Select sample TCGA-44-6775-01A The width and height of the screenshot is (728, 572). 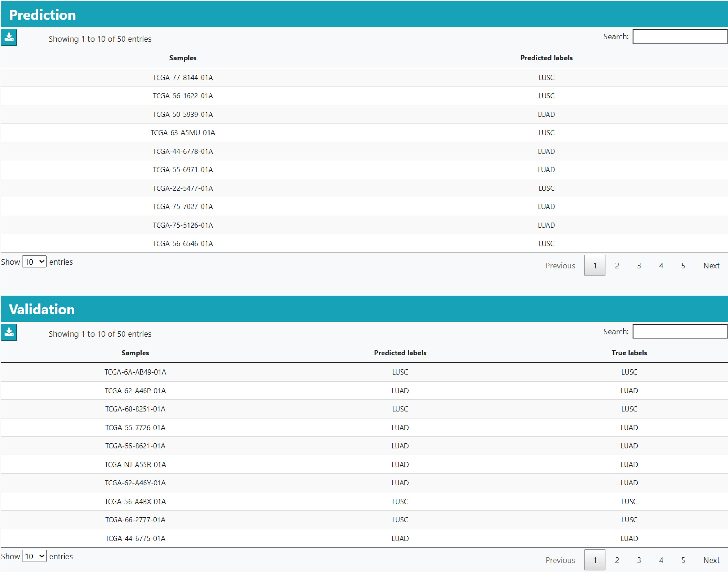coord(135,539)
